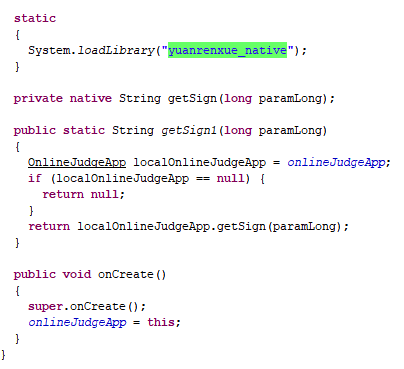Viewport: 404px width, 369px height.
Task: Open the underlined OnlineJudgeApp class link
Action: coord(77,162)
